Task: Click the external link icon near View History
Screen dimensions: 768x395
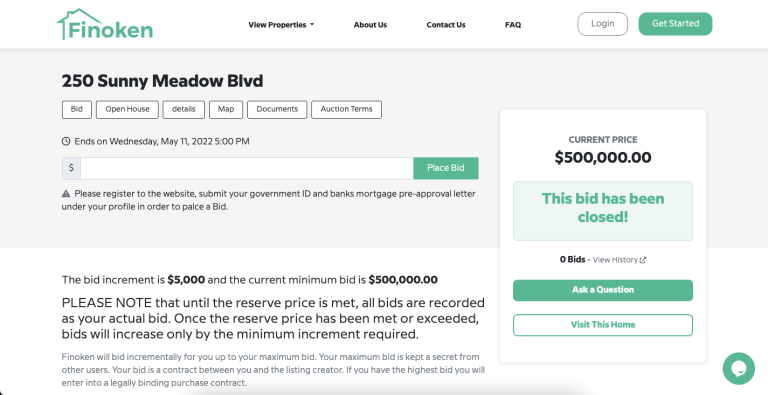Action: click(x=643, y=260)
